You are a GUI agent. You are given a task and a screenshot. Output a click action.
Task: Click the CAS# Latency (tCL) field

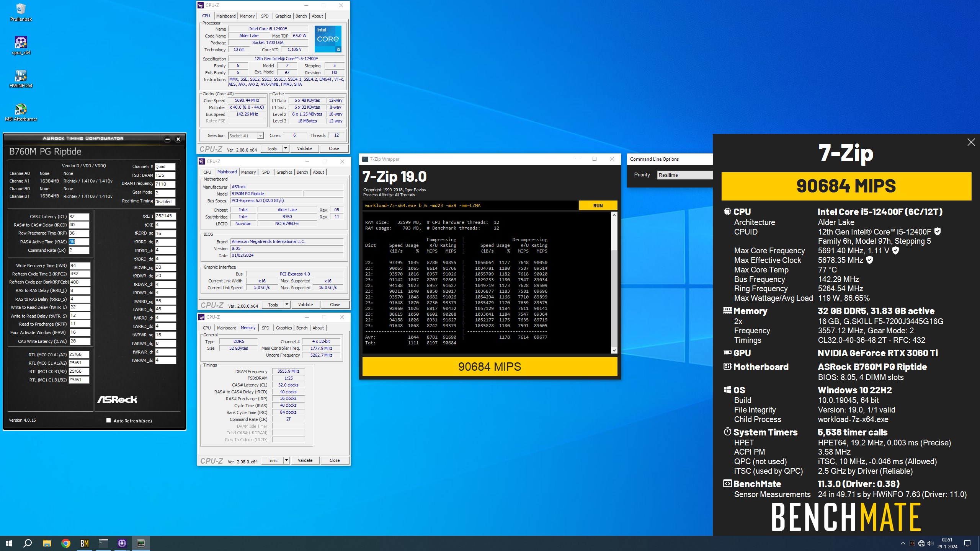(x=79, y=217)
